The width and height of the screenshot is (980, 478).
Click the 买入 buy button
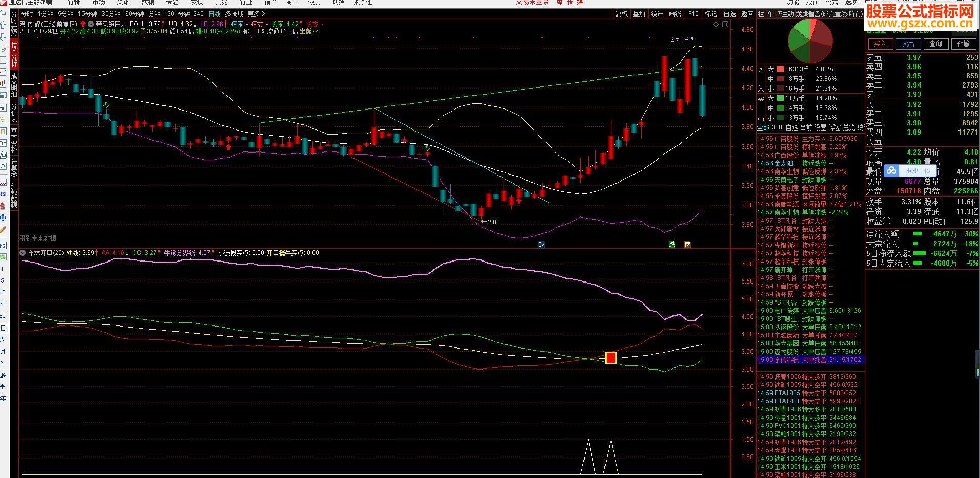click(x=880, y=44)
